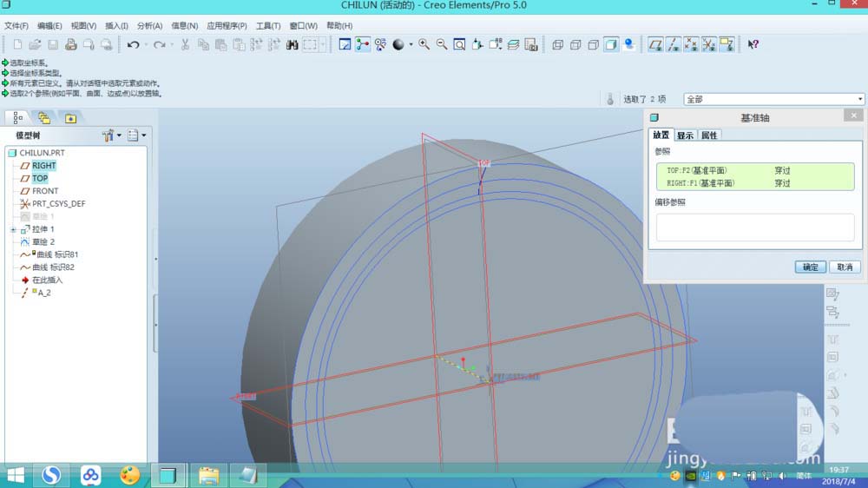
Task: Click the Repaint screen icon
Action: click(x=345, y=44)
